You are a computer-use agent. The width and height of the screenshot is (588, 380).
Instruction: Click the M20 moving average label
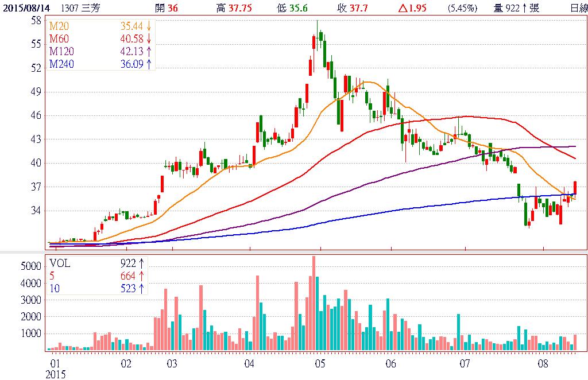pos(59,26)
